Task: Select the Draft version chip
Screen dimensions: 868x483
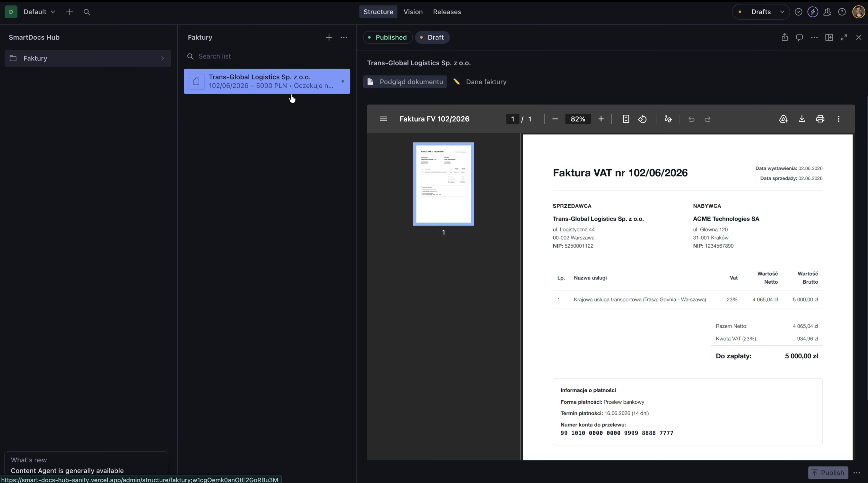Action: pos(432,37)
